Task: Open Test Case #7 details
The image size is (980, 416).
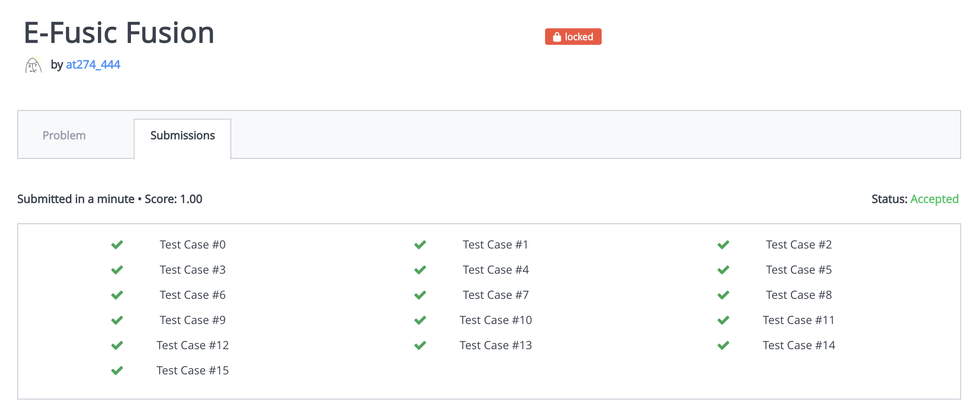Action: [496, 295]
